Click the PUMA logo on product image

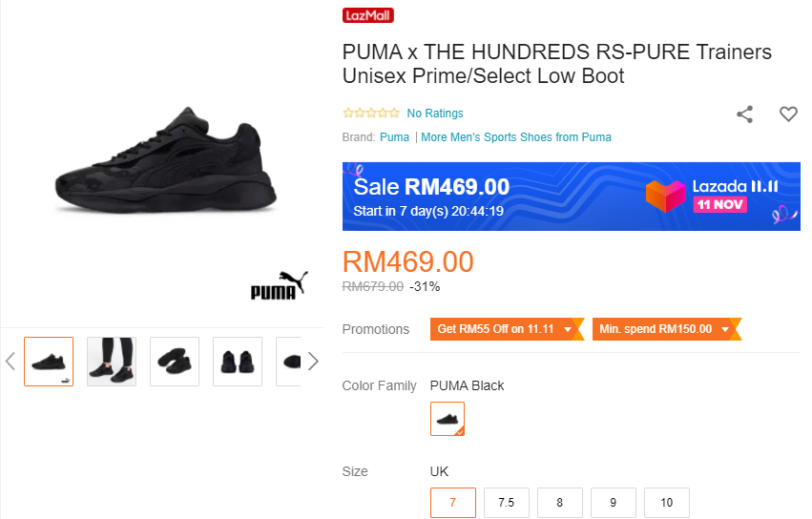click(x=279, y=286)
